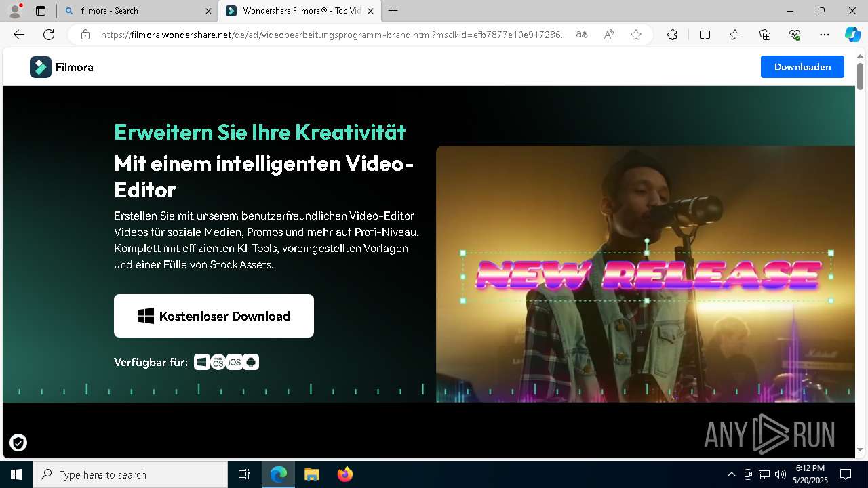Open the volume control tray icon
This screenshot has width=868, height=488.
(x=781, y=474)
